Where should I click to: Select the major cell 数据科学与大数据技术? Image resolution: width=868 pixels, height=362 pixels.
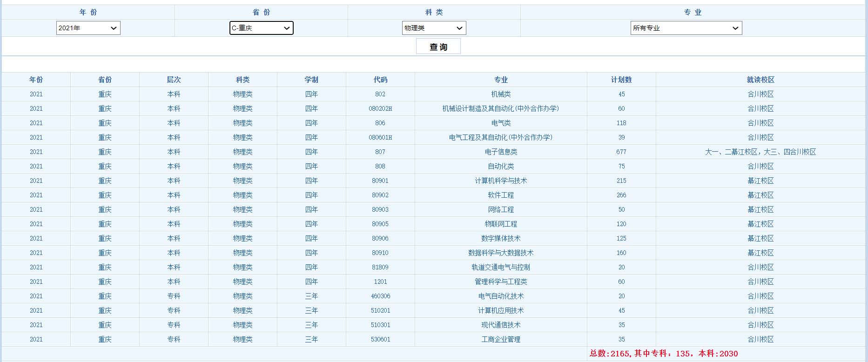(501, 253)
